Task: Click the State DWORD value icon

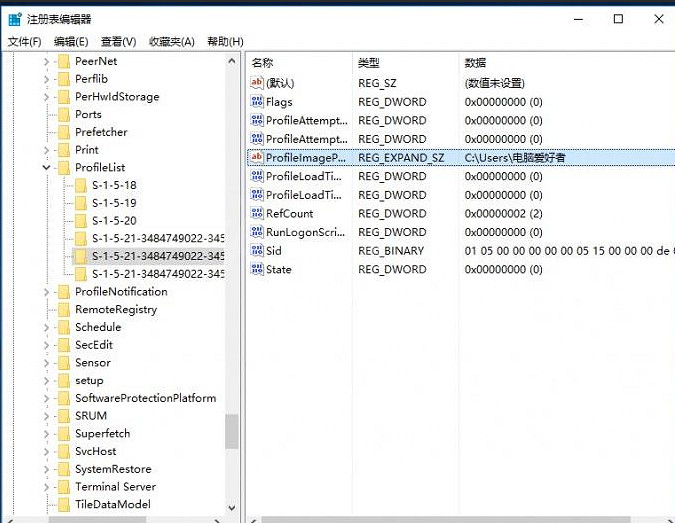Action: click(x=257, y=269)
